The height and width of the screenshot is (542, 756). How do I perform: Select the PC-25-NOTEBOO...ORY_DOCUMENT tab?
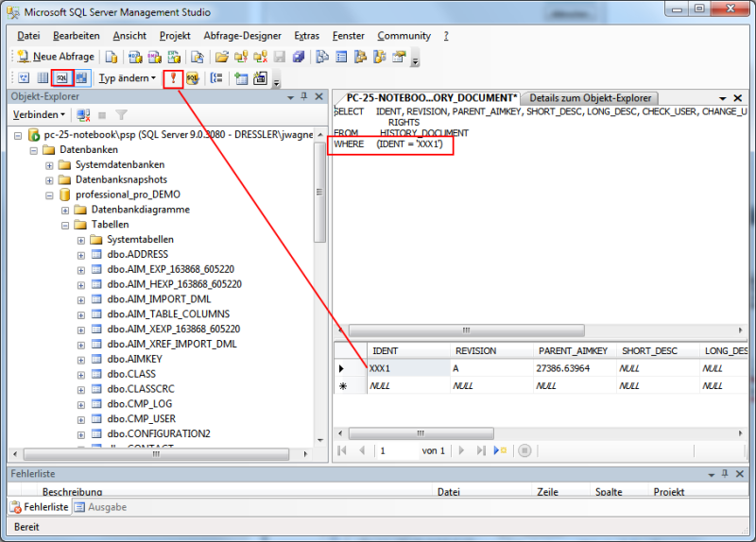coord(432,98)
